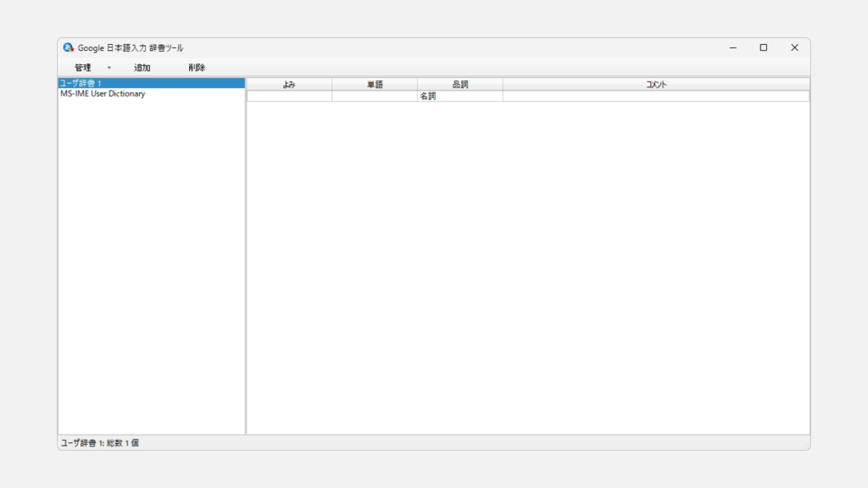
Task: Click the コメント column header
Action: pyautogui.click(x=655, y=85)
